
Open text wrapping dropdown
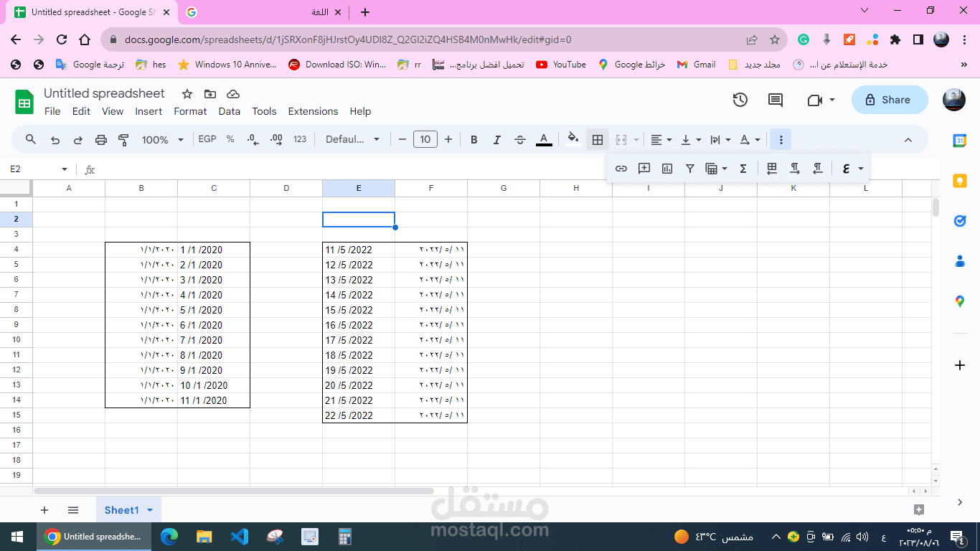(x=720, y=139)
